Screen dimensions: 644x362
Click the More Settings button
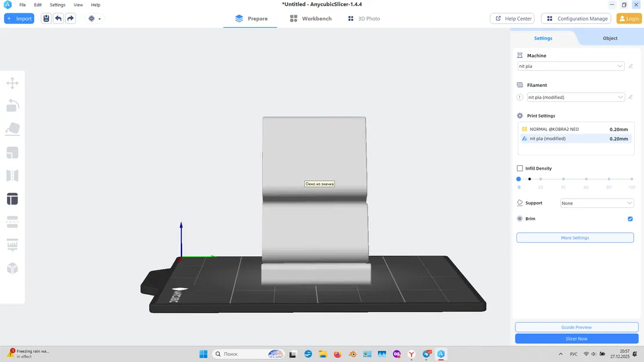(x=575, y=237)
